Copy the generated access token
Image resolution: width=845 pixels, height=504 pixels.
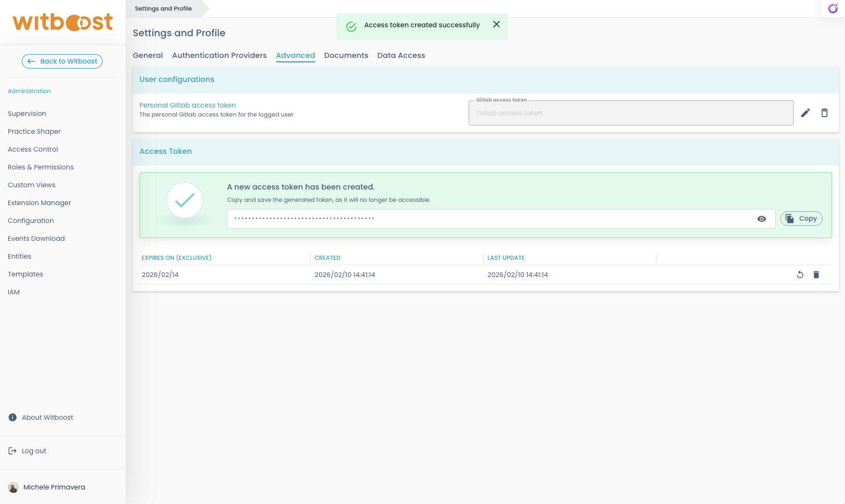[x=801, y=218]
